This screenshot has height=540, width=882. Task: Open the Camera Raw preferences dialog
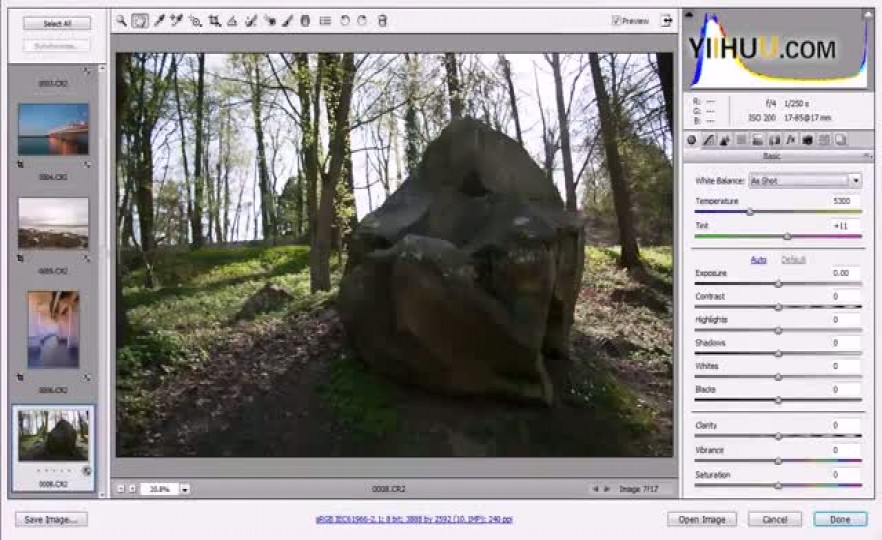coord(325,21)
